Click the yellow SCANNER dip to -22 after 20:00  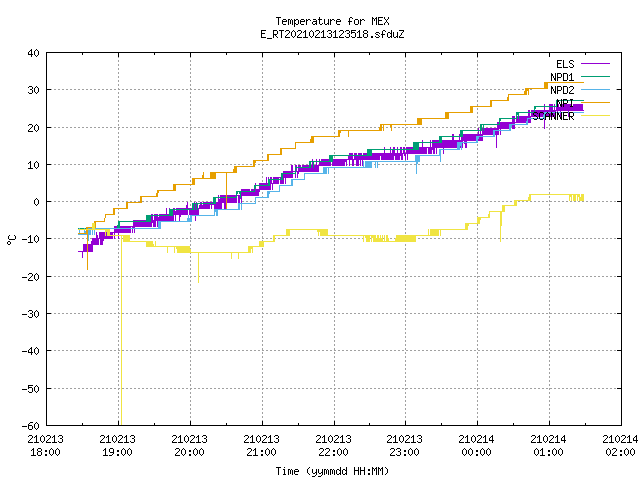[198, 267]
